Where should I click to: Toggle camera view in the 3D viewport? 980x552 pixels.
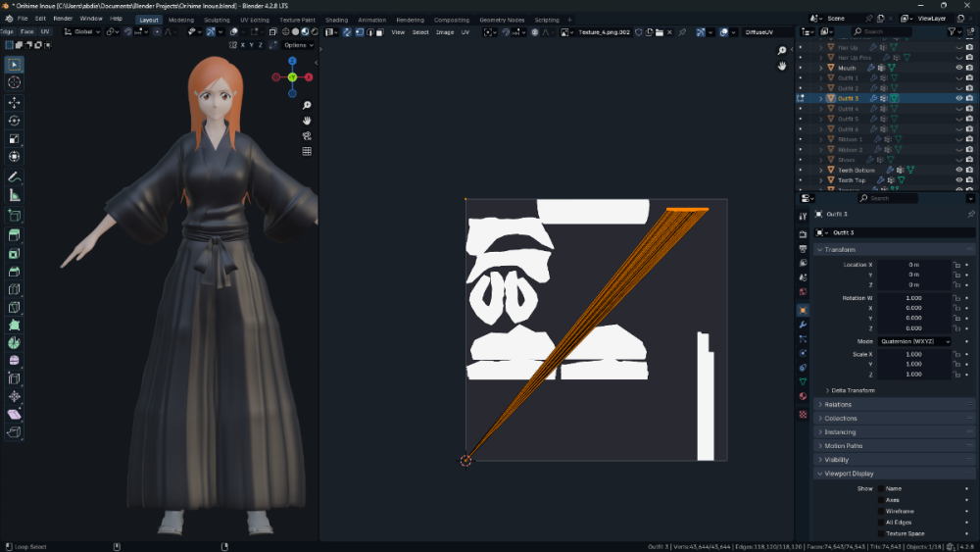pyautogui.click(x=307, y=136)
